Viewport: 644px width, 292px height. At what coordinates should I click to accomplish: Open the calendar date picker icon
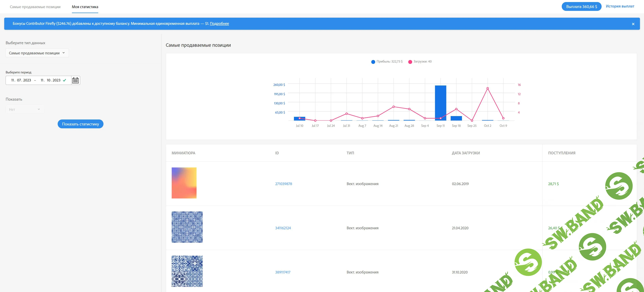[x=75, y=80]
